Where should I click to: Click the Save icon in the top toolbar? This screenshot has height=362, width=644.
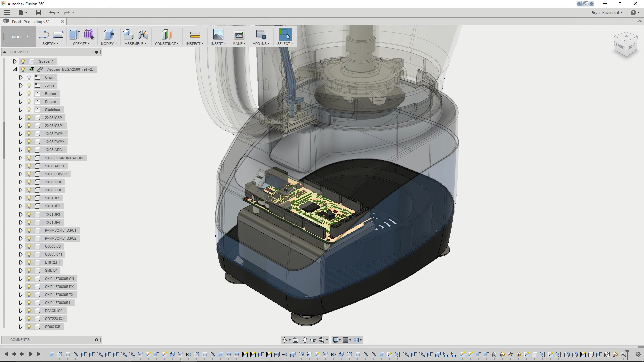coord(39,13)
